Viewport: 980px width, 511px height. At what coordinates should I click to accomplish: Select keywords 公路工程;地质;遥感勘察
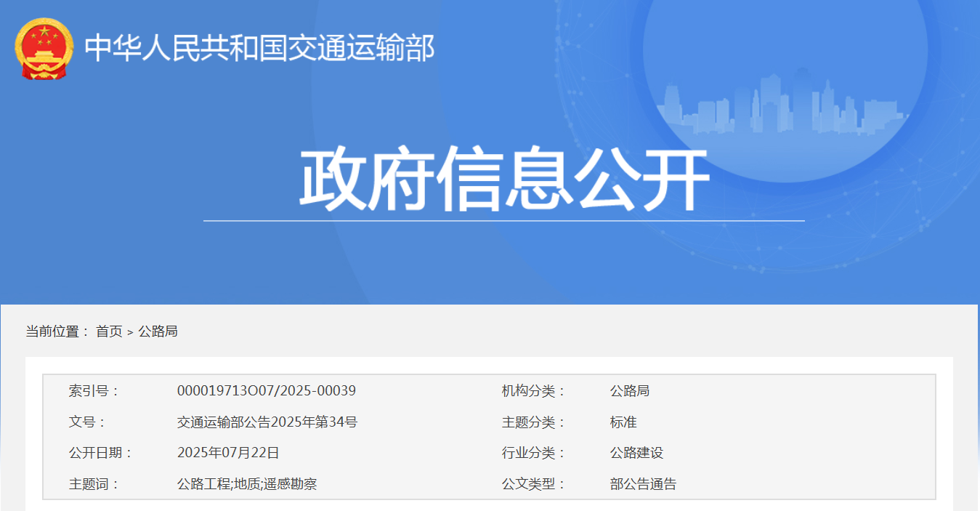(247, 484)
